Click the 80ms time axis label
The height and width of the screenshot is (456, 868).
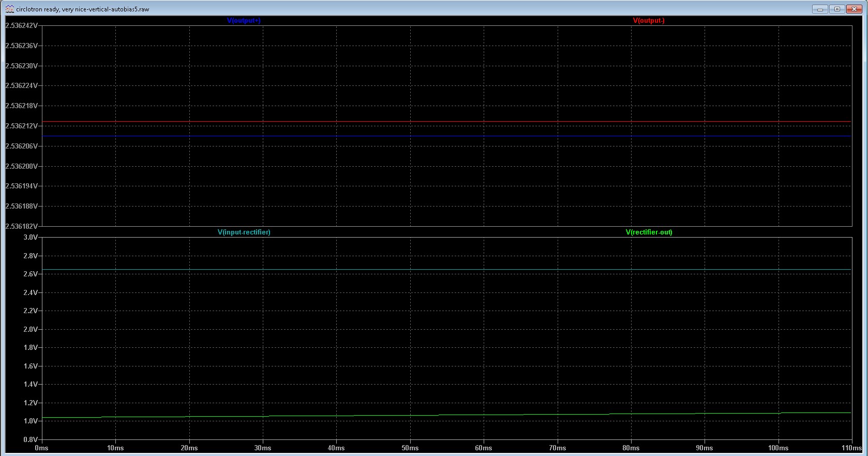(631, 448)
